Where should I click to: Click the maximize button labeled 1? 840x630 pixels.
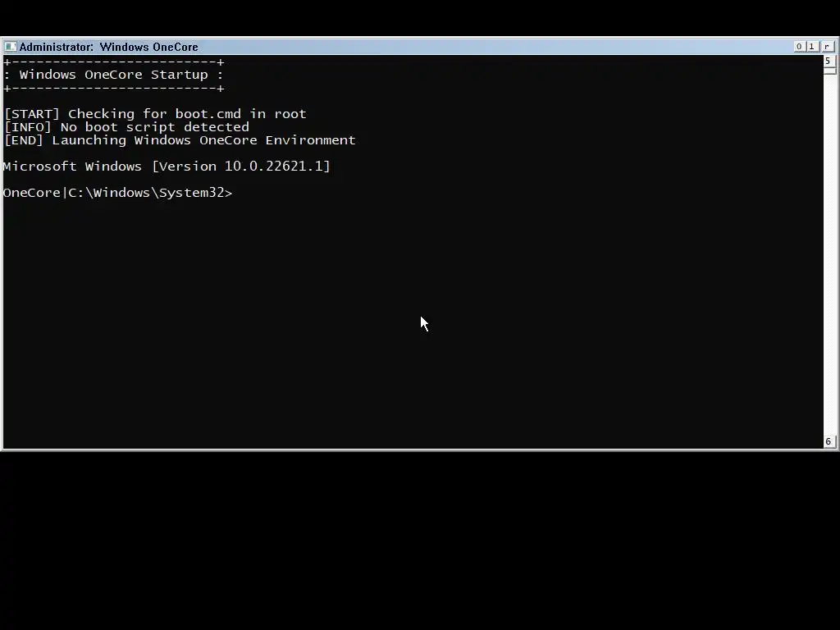coord(811,47)
